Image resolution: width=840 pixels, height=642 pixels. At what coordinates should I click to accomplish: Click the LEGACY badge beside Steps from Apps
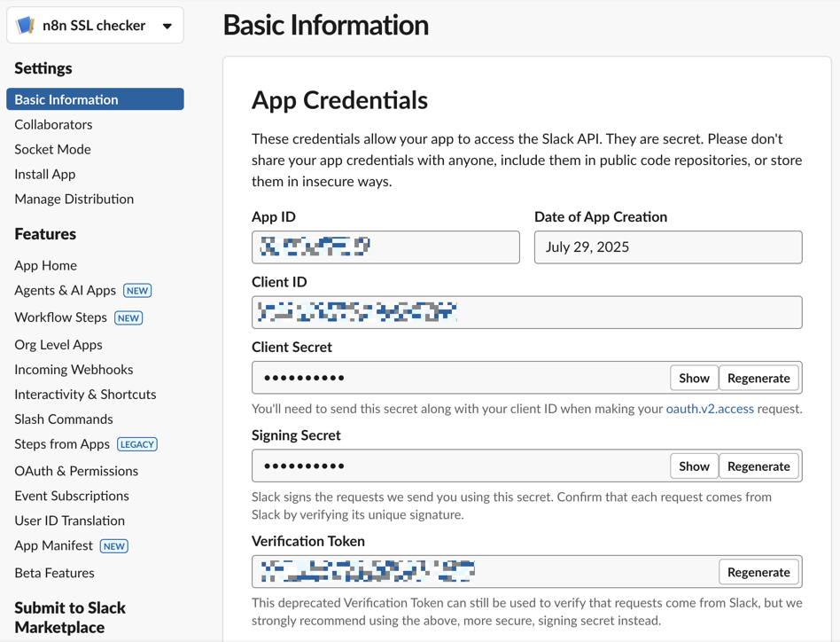(137, 444)
